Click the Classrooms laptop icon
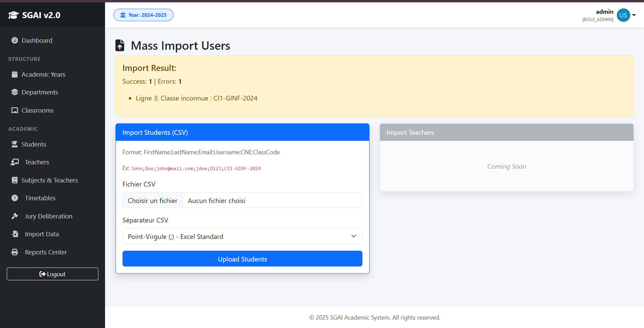 [15, 110]
